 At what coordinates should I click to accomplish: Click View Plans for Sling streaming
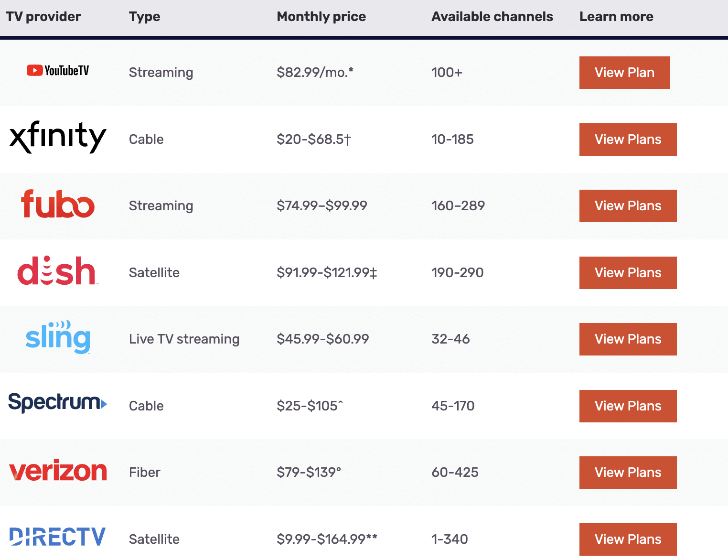click(628, 339)
